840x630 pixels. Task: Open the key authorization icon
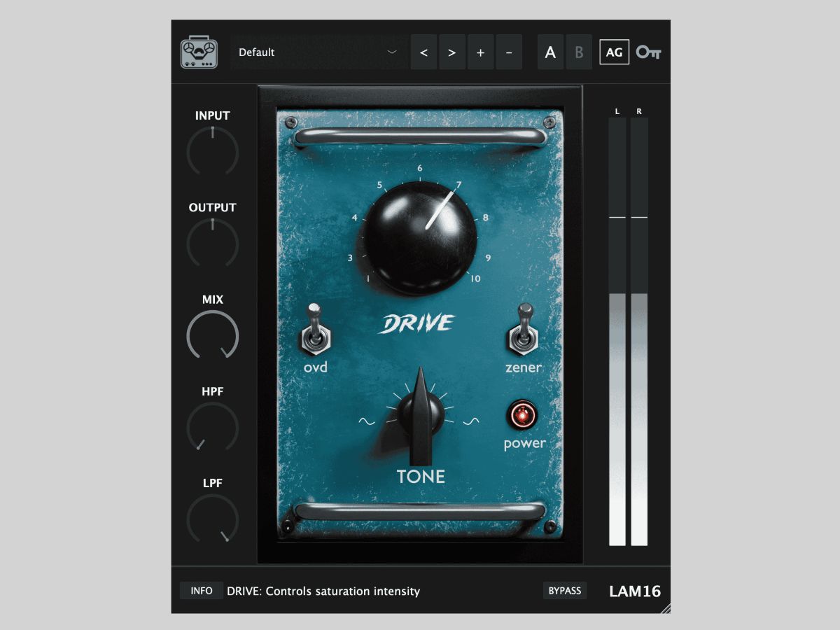click(x=650, y=51)
